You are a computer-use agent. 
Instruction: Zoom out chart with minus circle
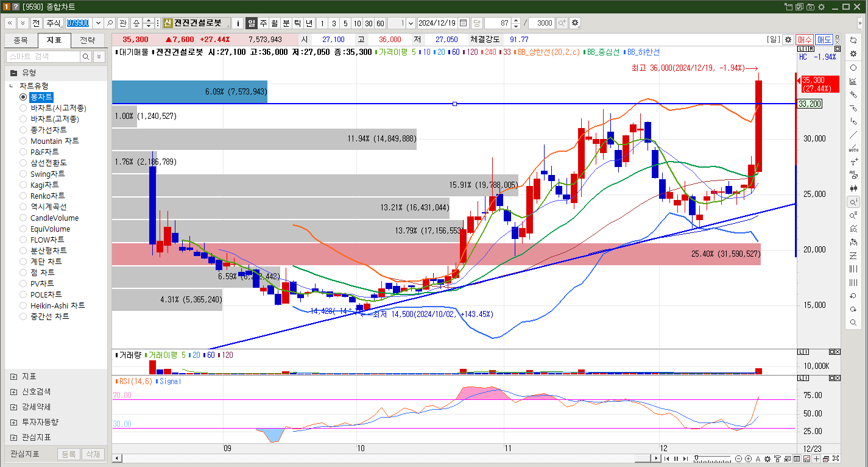coord(739,459)
